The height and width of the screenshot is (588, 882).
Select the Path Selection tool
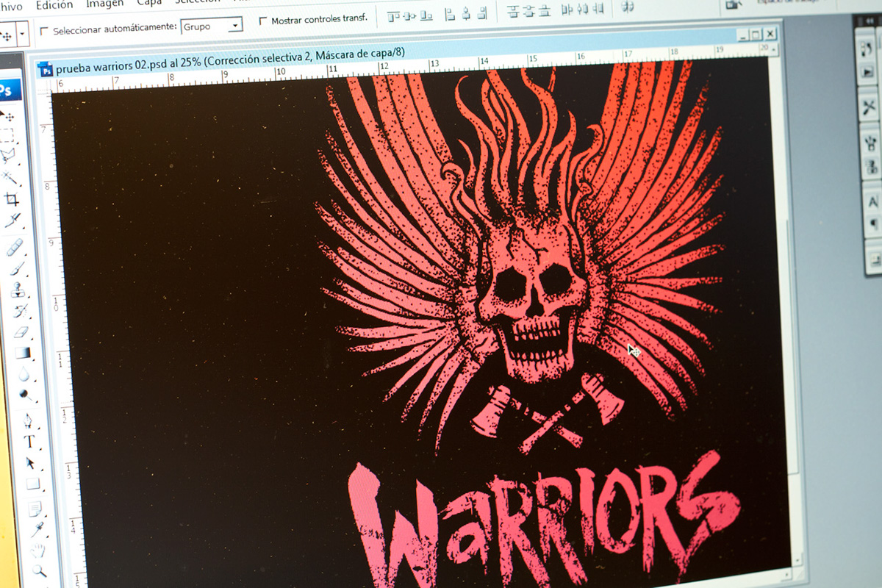31,463
